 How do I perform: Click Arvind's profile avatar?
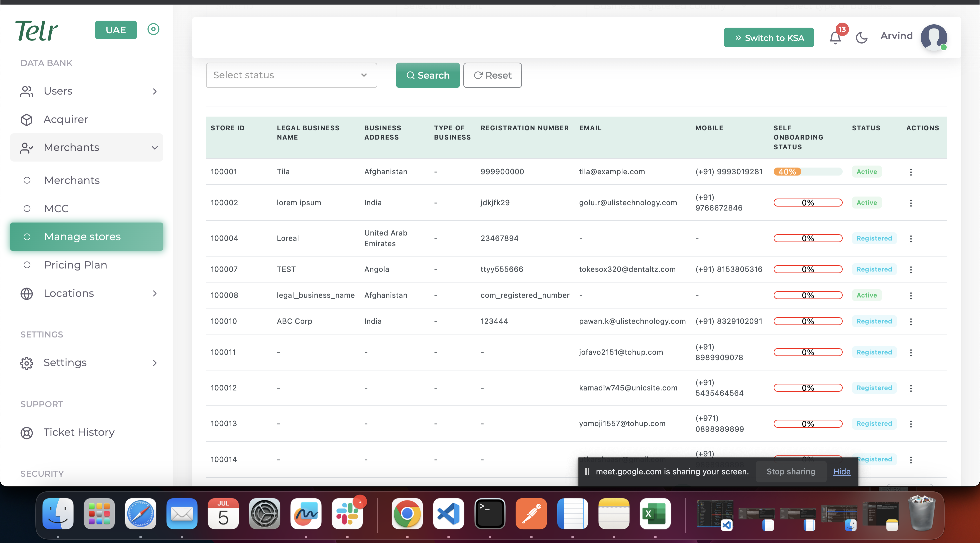[x=933, y=37]
